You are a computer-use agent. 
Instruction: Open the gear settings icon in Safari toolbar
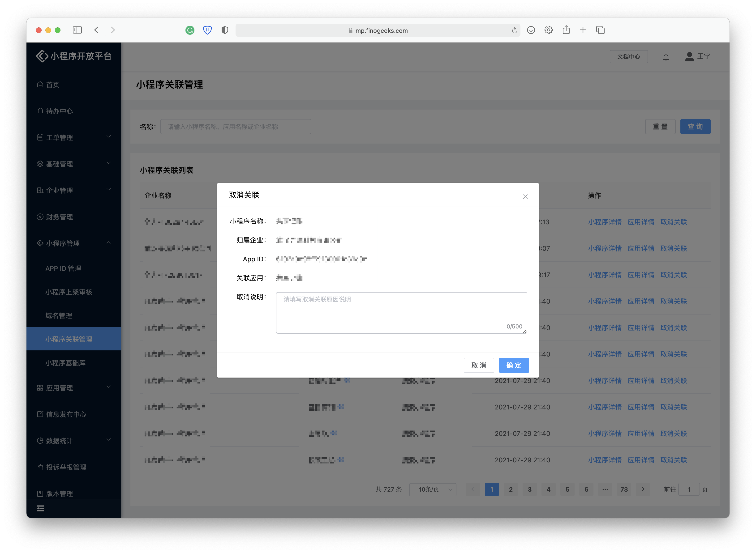tap(548, 30)
